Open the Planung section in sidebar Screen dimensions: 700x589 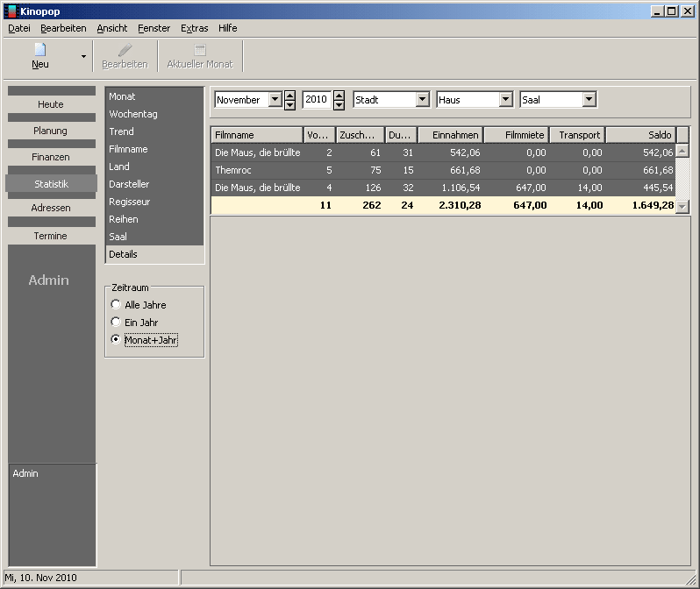coord(50,131)
